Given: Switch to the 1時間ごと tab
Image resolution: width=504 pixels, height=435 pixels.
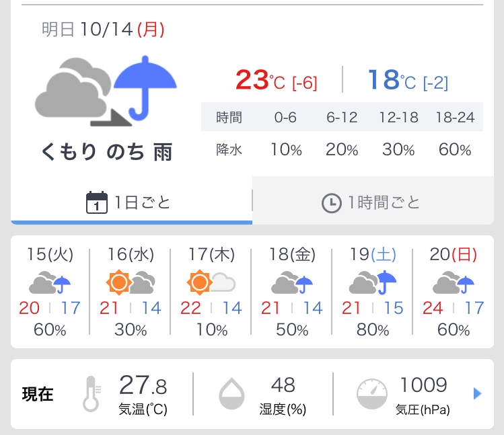Looking at the screenshot, I should coord(373,202).
